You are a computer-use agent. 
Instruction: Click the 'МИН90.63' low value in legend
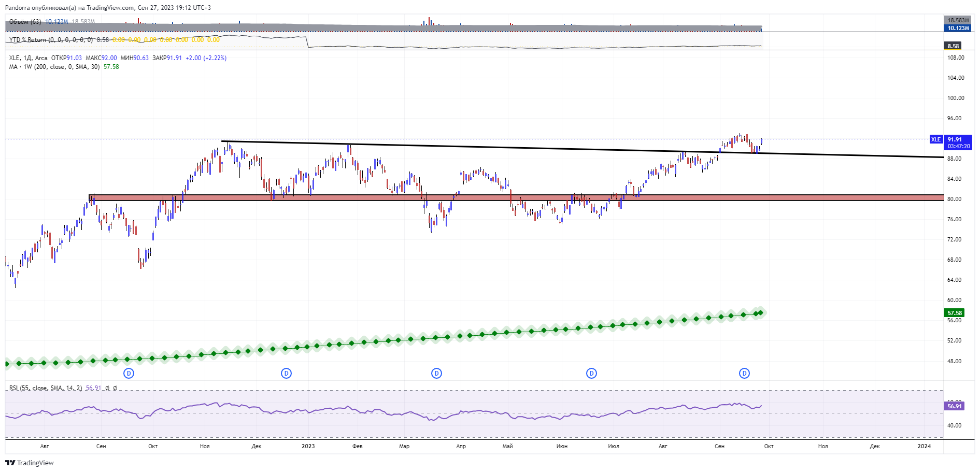point(135,58)
